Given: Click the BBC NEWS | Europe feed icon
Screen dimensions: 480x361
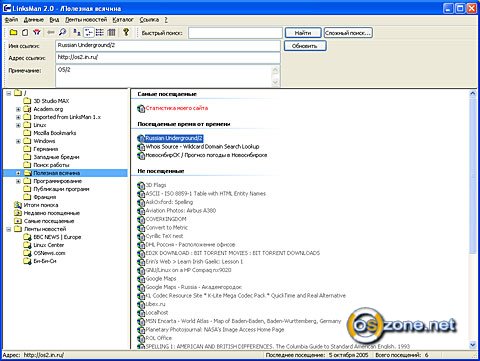Looking at the screenshot, I should click(27, 237).
